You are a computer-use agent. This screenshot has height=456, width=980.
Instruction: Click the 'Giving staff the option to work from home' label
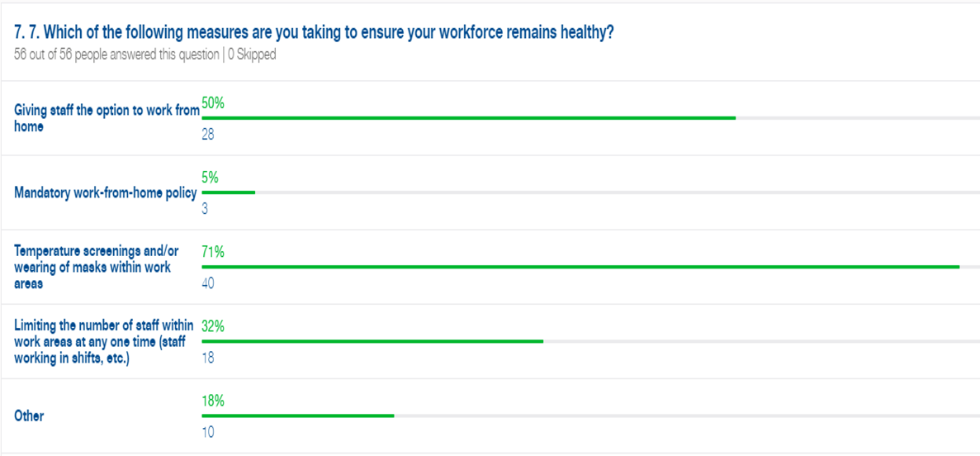pos(107,118)
